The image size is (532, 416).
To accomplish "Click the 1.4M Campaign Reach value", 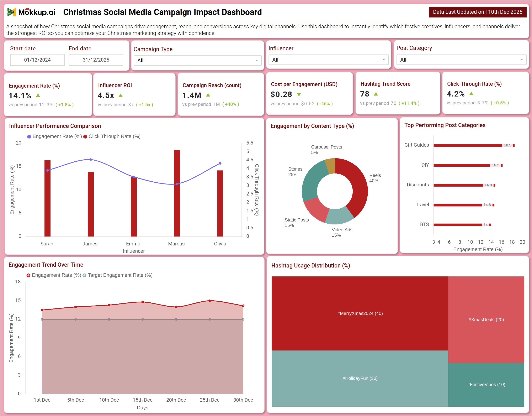I will pos(192,95).
